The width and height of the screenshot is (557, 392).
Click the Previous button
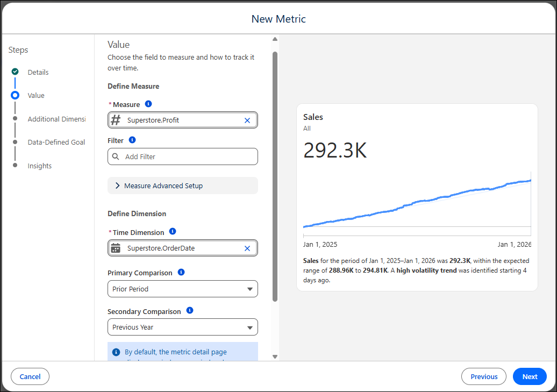[x=484, y=376]
